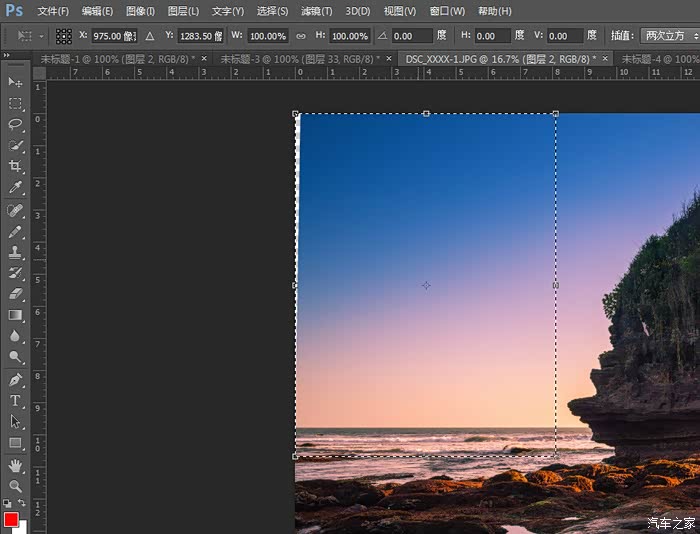Toggle the maintain aspect ratio link icon
The height and width of the screenshot is (534, 700).
300,36
